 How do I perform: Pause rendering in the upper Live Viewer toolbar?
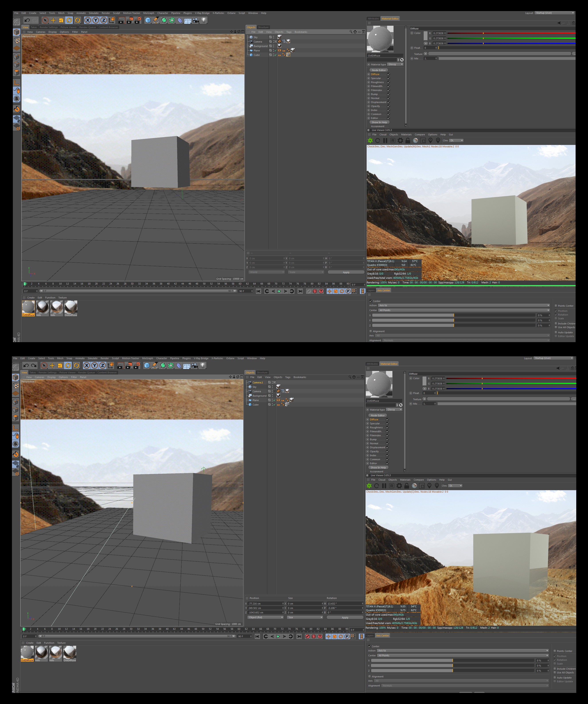pos(385,140)
